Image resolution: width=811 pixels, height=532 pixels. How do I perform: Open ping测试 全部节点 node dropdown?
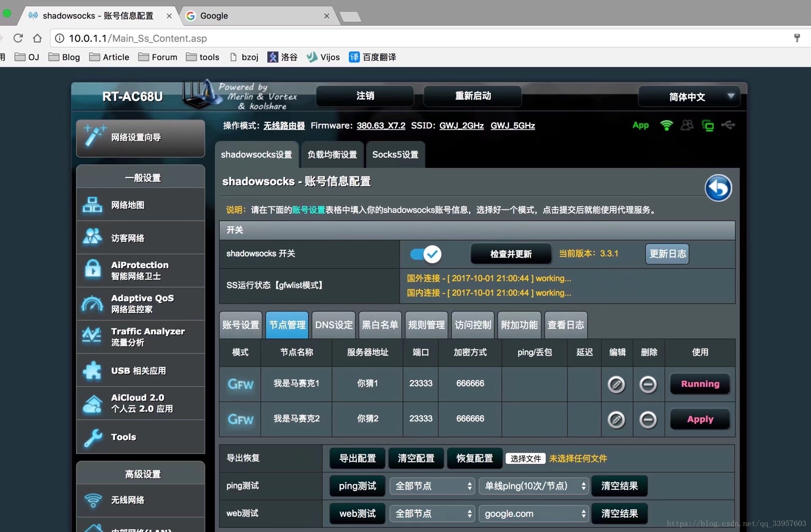(432, 486)
